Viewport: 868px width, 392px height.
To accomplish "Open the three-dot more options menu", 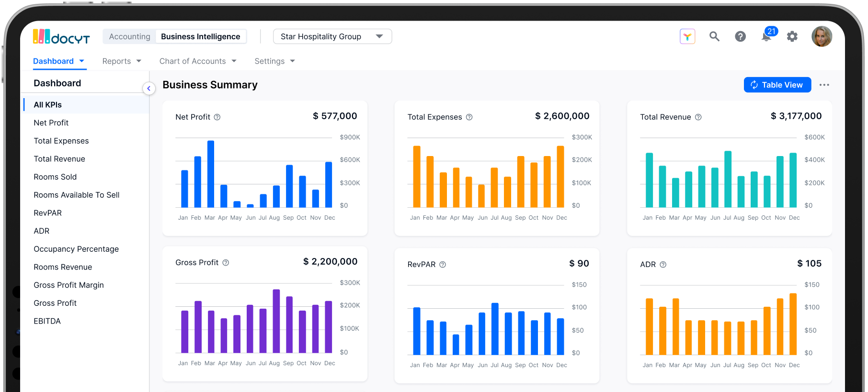I will [824, 85].
